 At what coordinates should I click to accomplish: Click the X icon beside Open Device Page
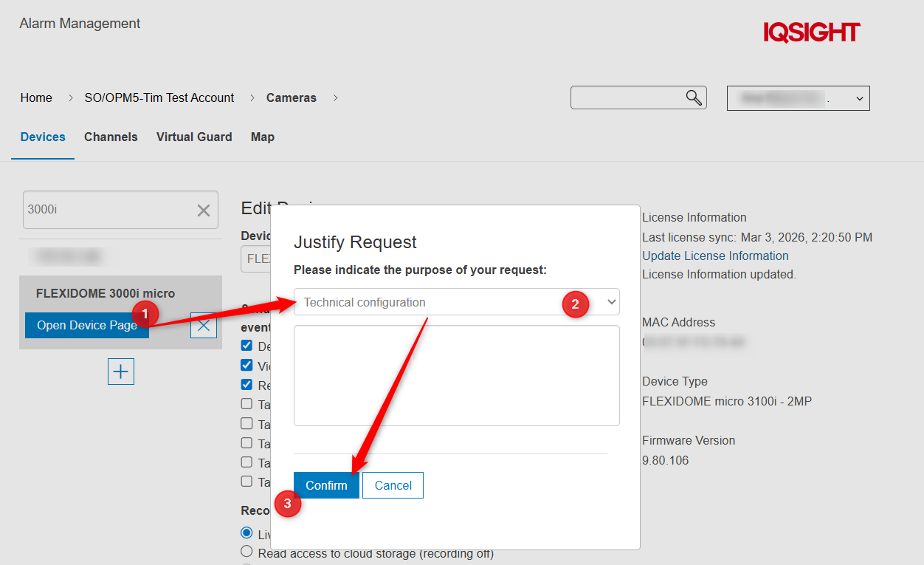coord(204,326)
